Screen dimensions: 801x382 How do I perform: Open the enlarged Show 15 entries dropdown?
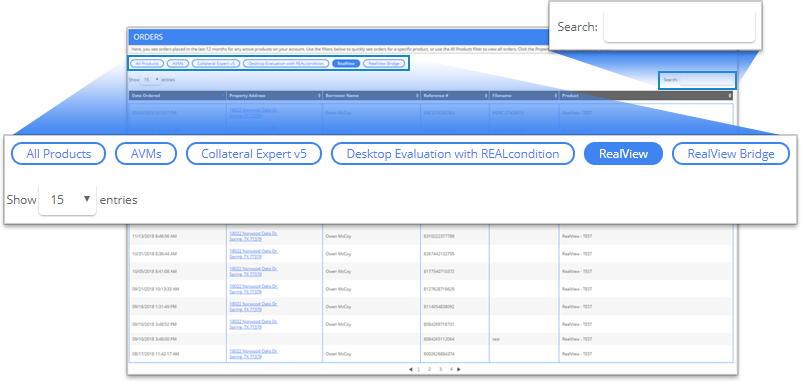tap(67, 199)
